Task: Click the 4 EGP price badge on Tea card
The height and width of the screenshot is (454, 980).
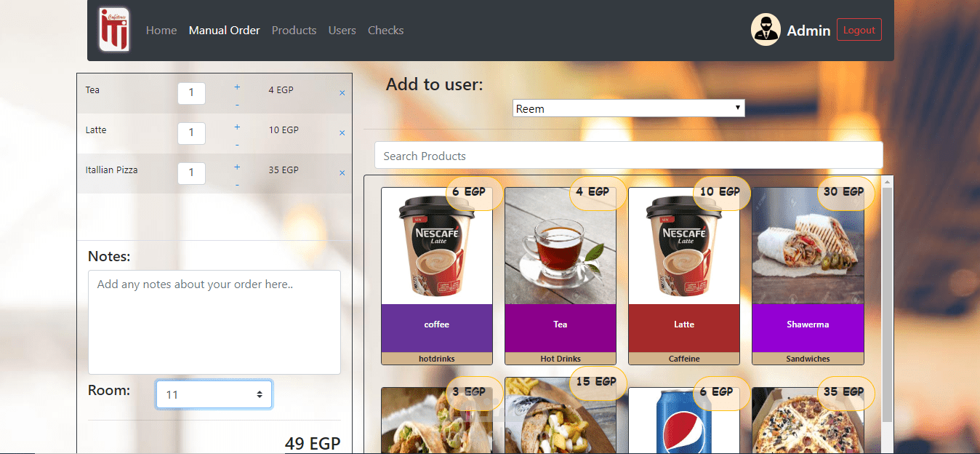Action: coord(598,193)
